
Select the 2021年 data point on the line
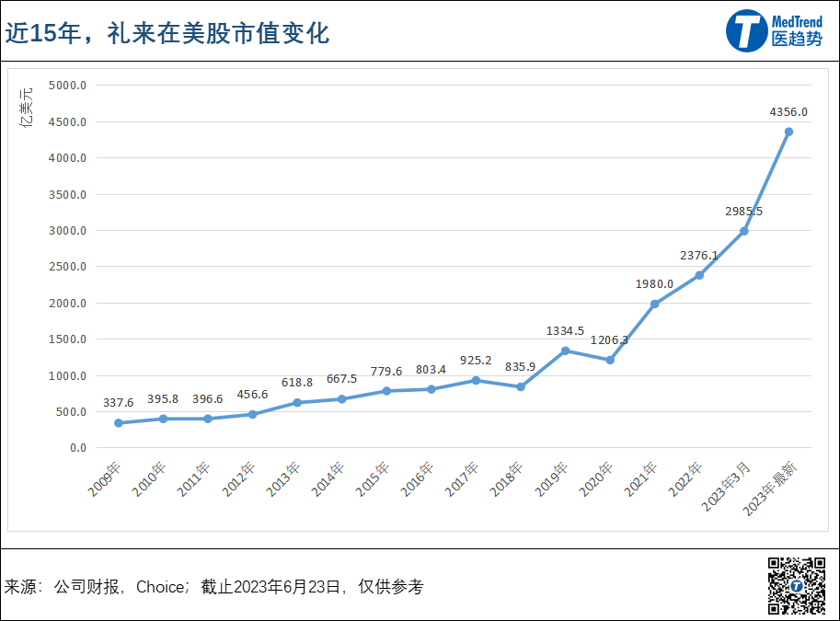[655, 304]
